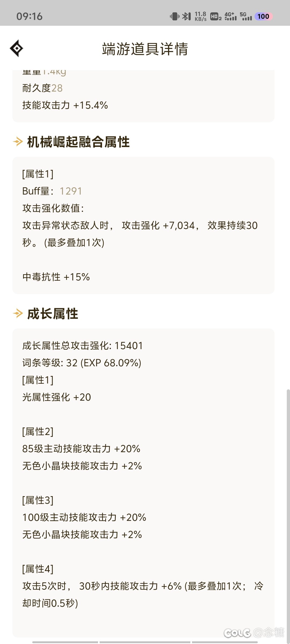Select the 成长属性 section header
This screenshot has width=290, height=644.
[x=53, y=314]
